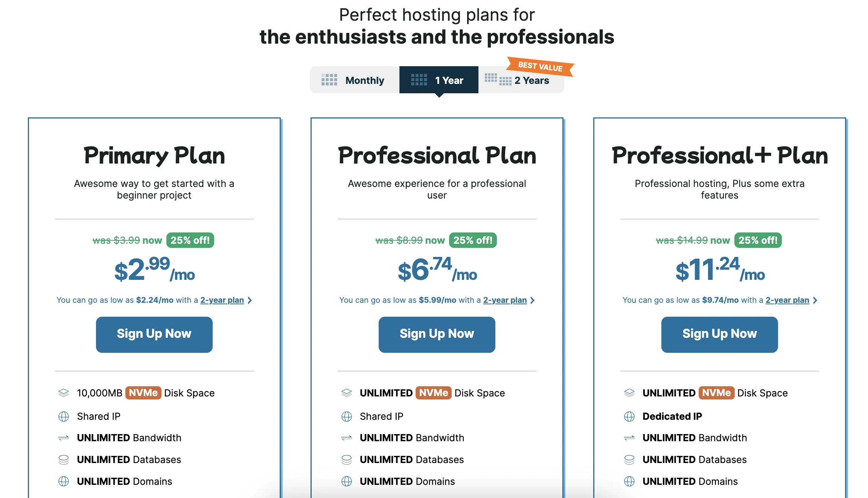Click the NVMe badge in Professional Plan
Viewport: 868px width, 498px height.
(x=433, y=393)
